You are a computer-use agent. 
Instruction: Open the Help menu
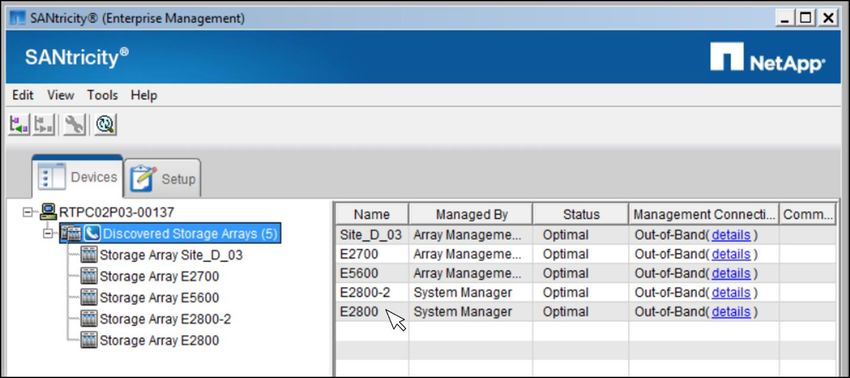tap(144, 95)
